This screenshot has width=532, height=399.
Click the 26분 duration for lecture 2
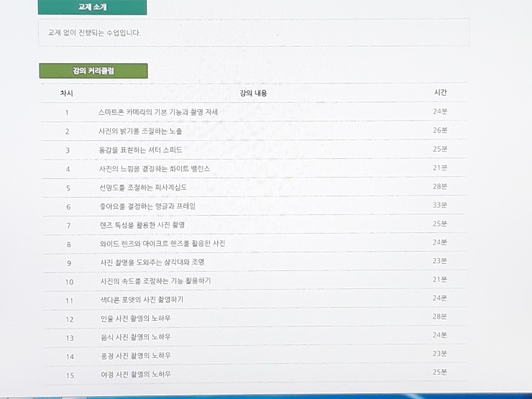click(440, 130)
